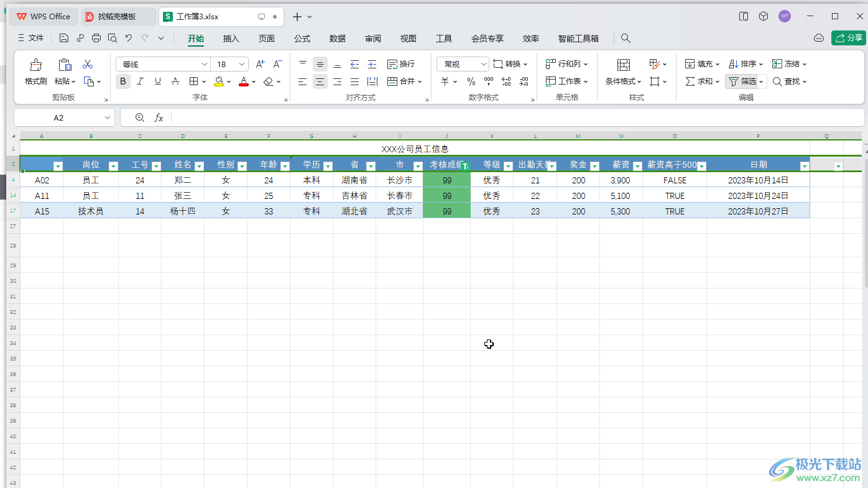Viewport: 868px width, 488px height.
Task: Click the green 分享 share button
Action: tap(848, 38)
